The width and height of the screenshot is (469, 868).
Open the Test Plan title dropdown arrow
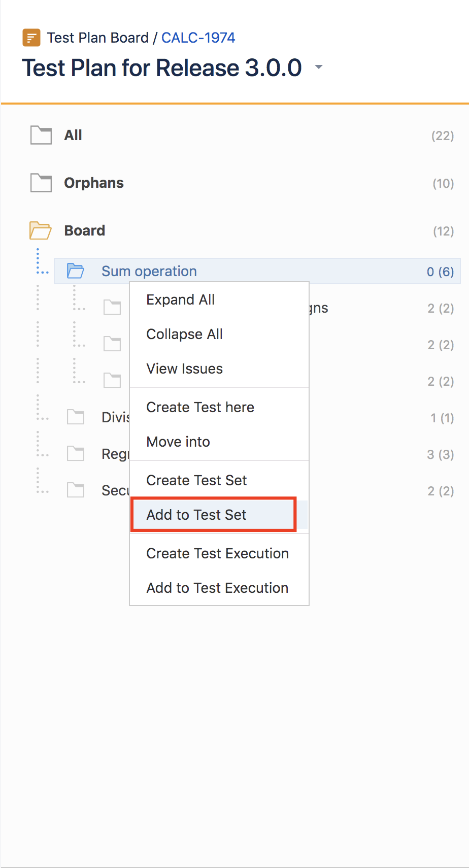pos(319,67)
